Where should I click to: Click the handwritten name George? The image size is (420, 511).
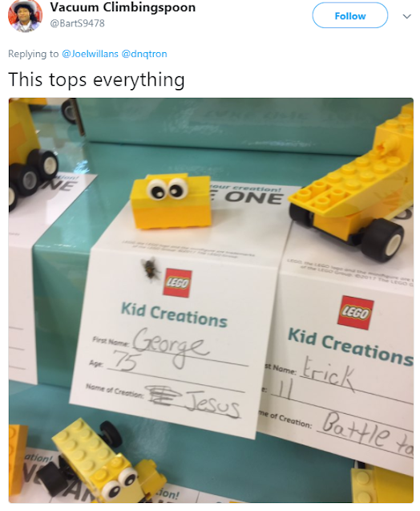[x=170, y=346]
